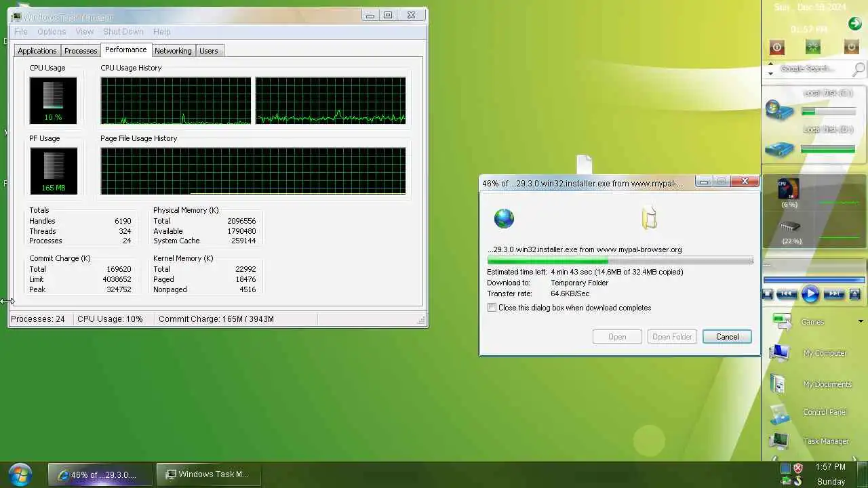This screenshot has height=488, width=868.
Task: Click the Local Disk C usage bar
Action: point(828,112)
